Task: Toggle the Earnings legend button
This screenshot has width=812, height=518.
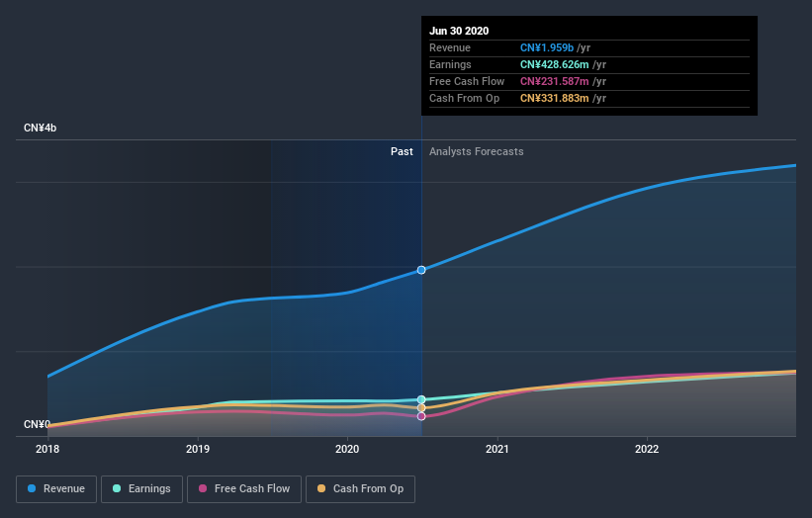Action: (x=141, y=489)
